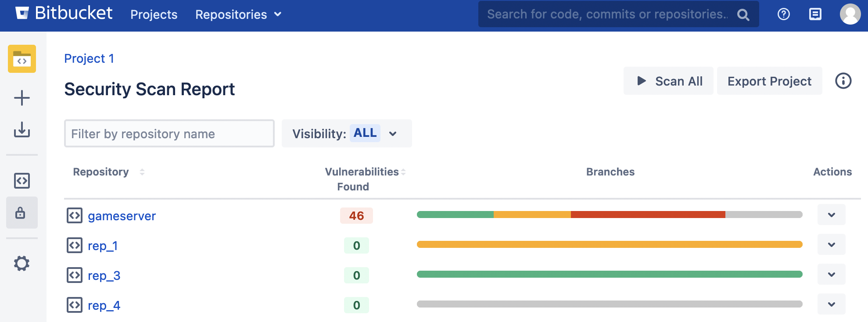Expand actions for gameserver row

click(831, 215)
